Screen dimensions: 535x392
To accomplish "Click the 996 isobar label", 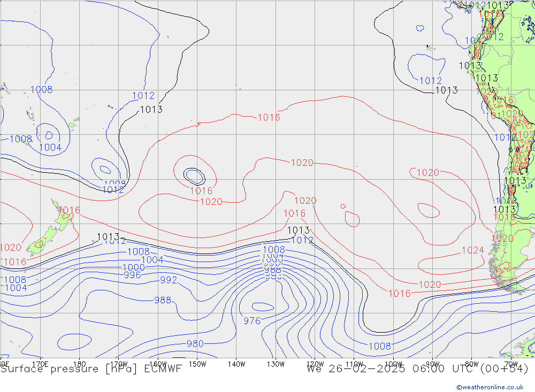I will (x=132, y=275).
